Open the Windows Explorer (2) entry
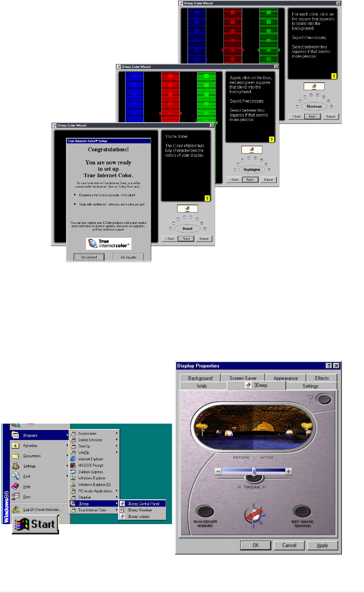364x593 pixels. (x=94, y=484)
